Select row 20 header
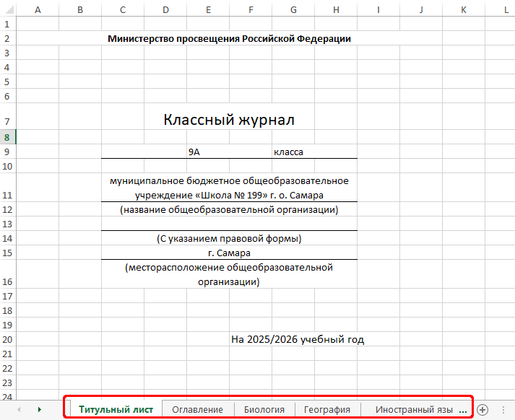This screenshot has width=515, height=420. pyautogui.click(x=7, y=339)
